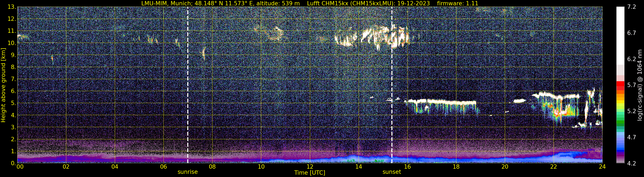Click the bright cirrus cloud near 10.5 km at 14 UTC
The image size is (644, 177).
coord(373,36)
